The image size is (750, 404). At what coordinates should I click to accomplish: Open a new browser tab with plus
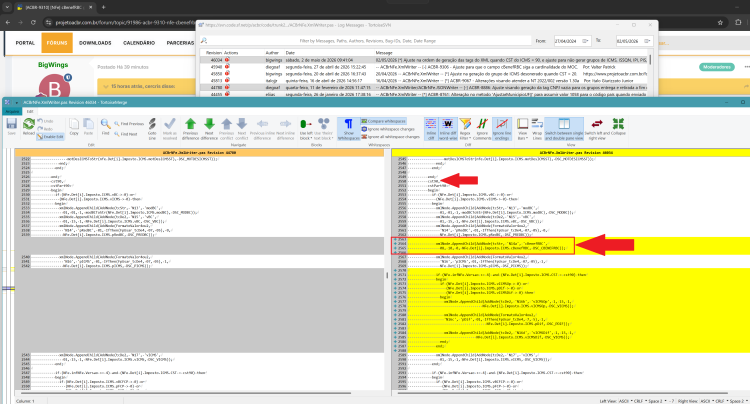(x=103, y=7)
